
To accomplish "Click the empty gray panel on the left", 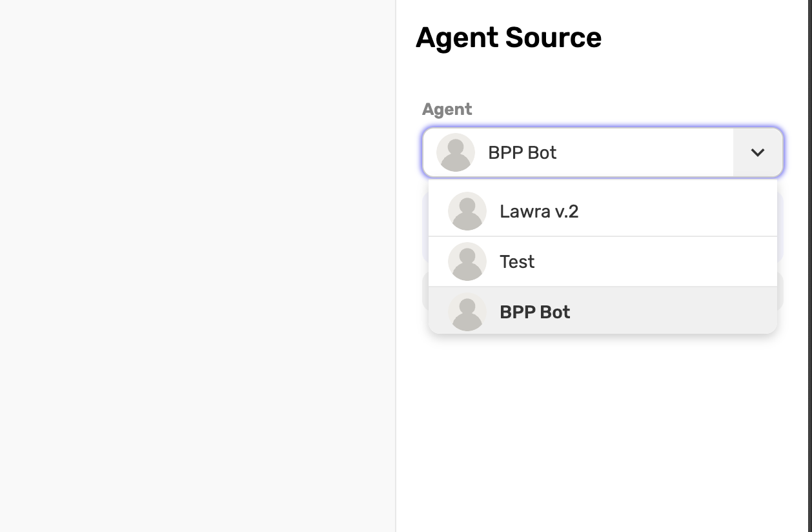I will tap(198, 266).
